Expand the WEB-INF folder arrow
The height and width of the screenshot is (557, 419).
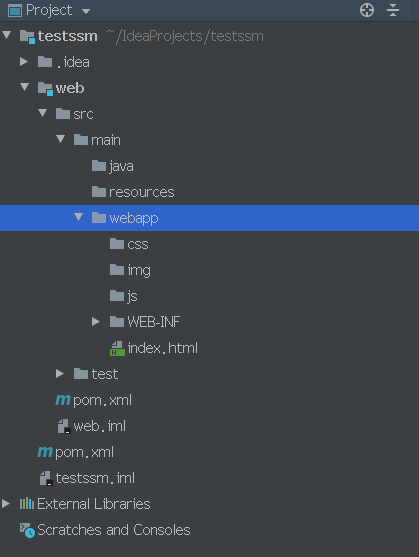pos(96,322)
